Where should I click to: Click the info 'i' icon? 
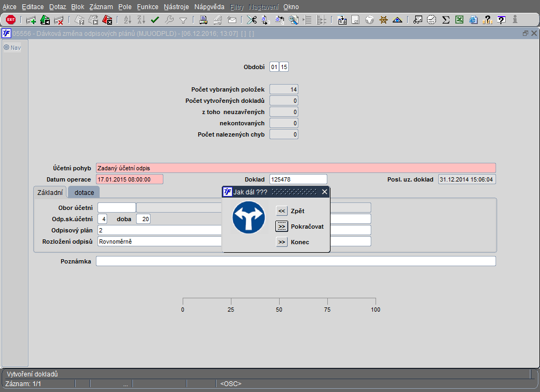515,20
